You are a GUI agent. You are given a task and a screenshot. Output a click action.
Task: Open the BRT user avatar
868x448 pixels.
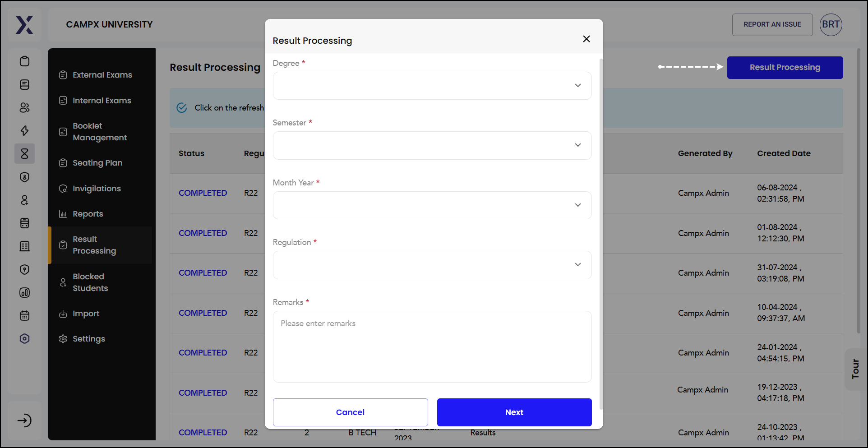831,24
